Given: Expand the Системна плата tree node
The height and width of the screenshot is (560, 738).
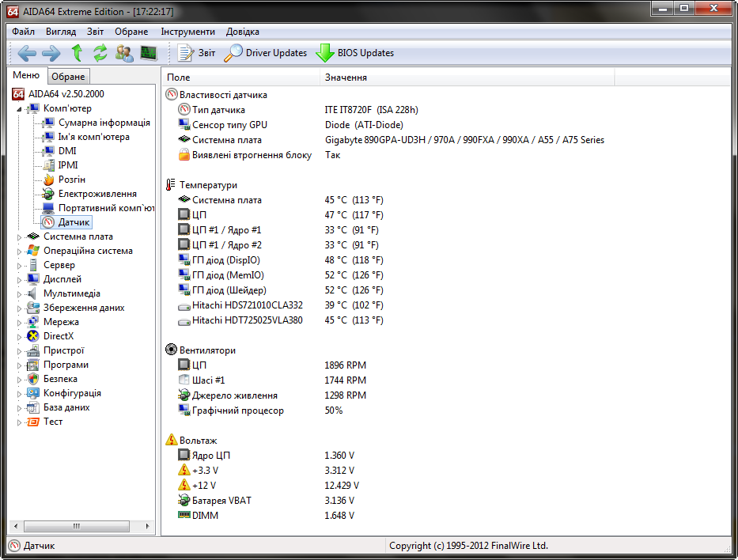Looking at the screenshot, I should pos(19,237).
